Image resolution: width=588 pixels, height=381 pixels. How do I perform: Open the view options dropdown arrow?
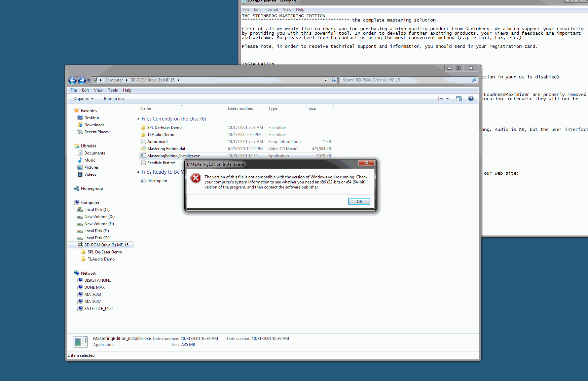tap(447, 99)
